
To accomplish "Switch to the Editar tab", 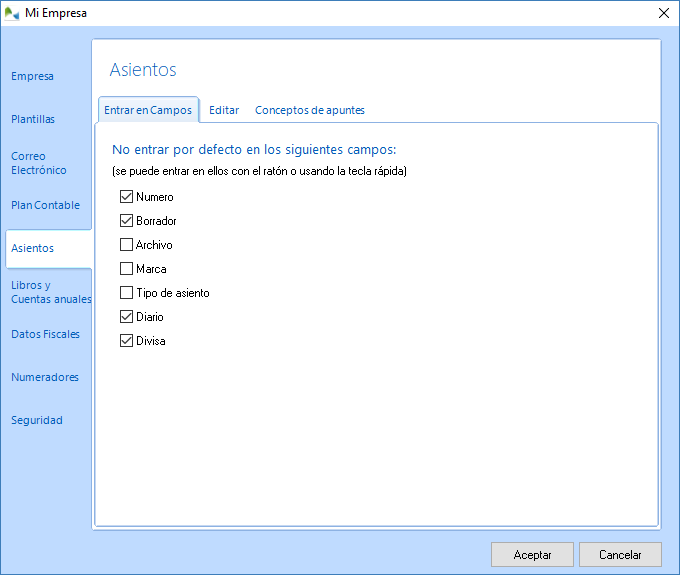I will 224,110.
